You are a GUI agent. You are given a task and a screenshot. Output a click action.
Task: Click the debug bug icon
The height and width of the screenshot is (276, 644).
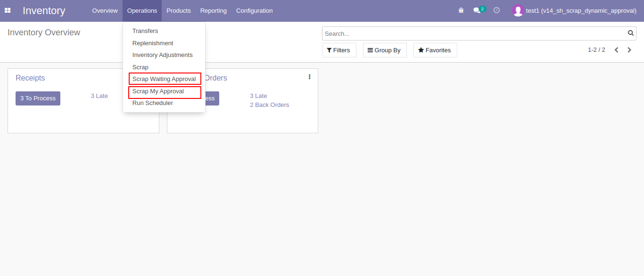point(461,10)
